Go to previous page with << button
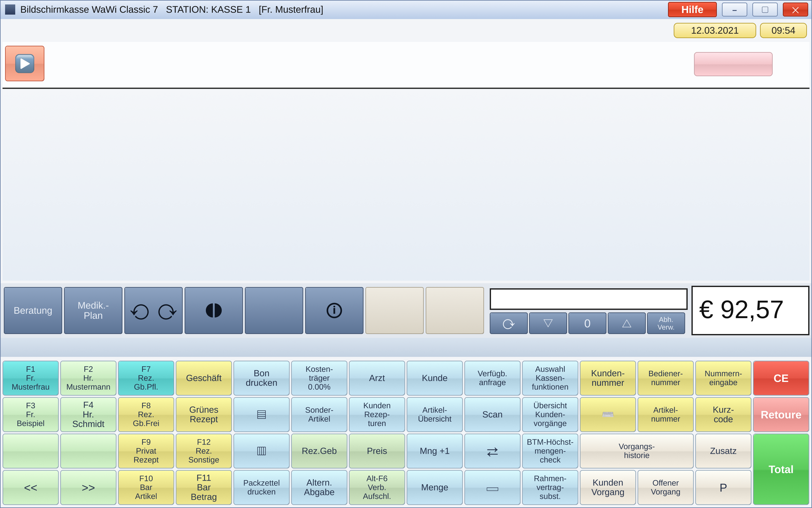The image size is (812, 508). 30,487
